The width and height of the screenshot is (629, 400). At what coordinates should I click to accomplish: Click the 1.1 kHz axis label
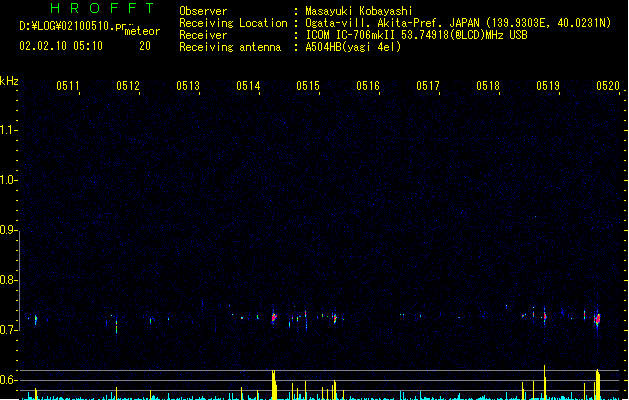point(8,130)
